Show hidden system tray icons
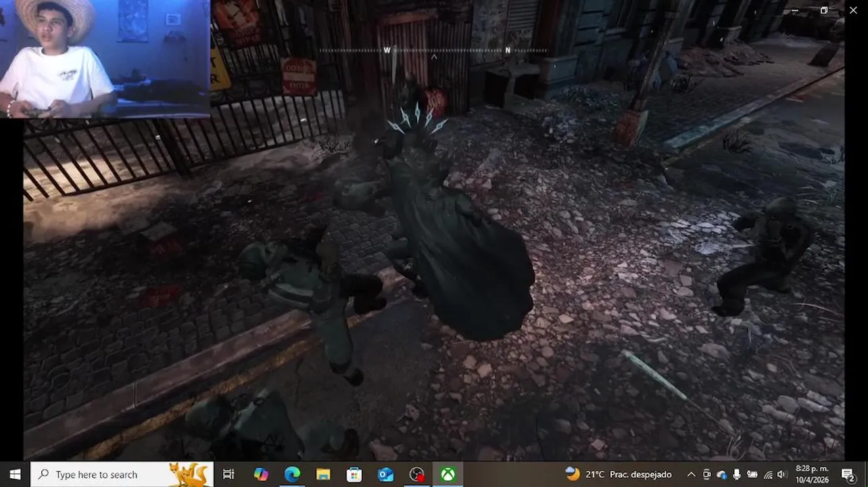Screen dimensions: 868x487 [691, 475]
